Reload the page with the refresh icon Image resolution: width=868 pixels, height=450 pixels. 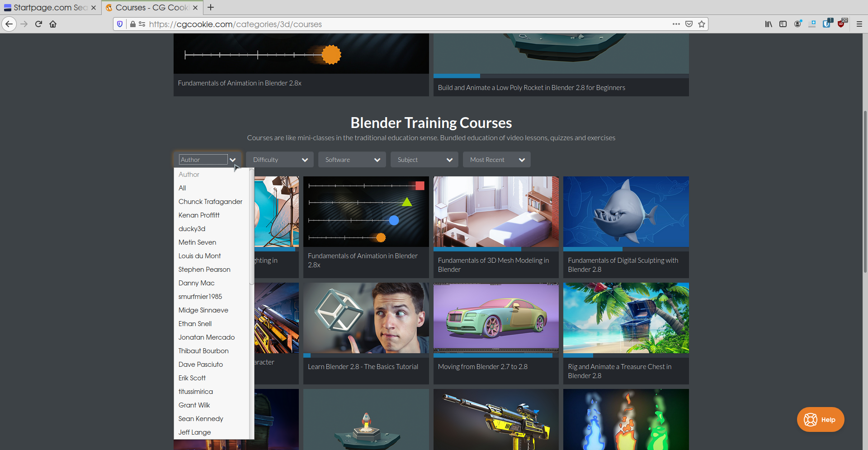click(x=38, y=24)
